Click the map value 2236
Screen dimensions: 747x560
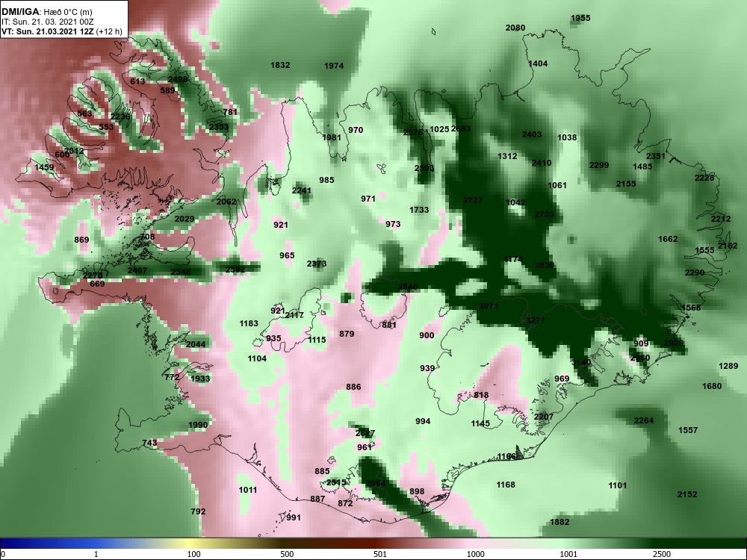(120, 116)
